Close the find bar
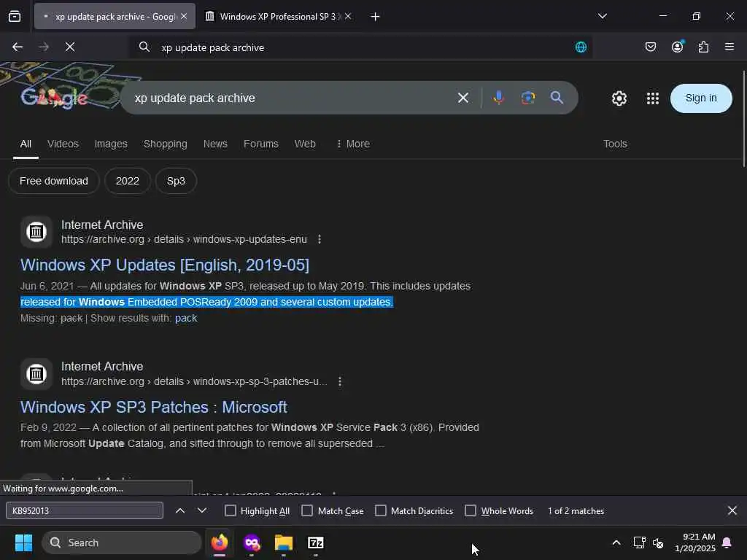Viewport: 747px width, 560px height. pos(732,510)
